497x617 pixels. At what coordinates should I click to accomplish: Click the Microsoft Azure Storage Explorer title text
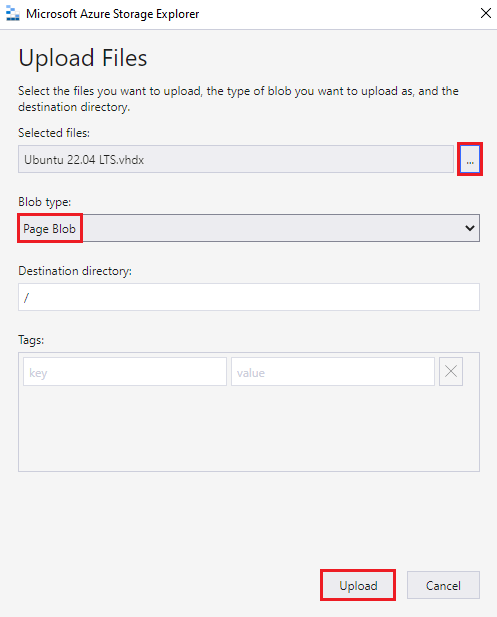coord(113,14)
